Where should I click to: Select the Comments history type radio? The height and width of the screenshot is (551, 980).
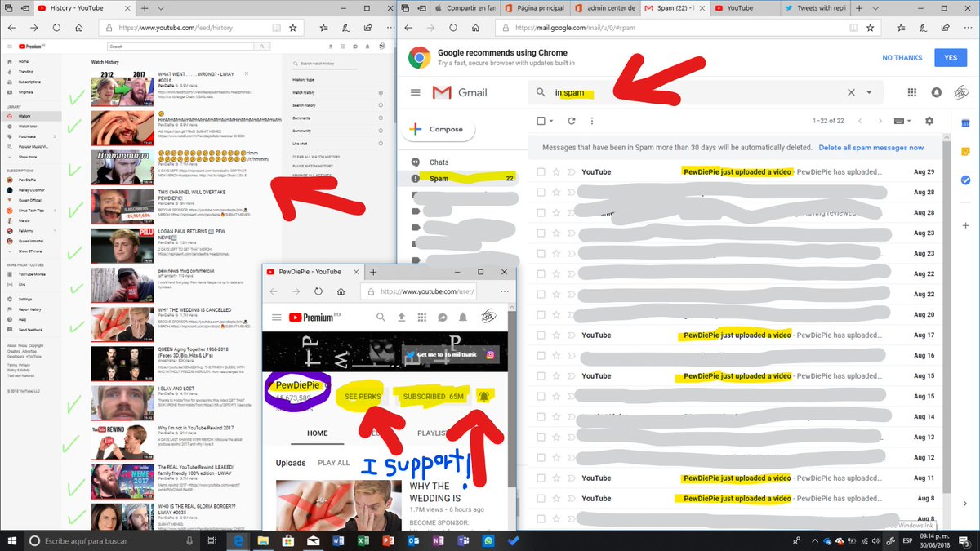coord(381,118)
